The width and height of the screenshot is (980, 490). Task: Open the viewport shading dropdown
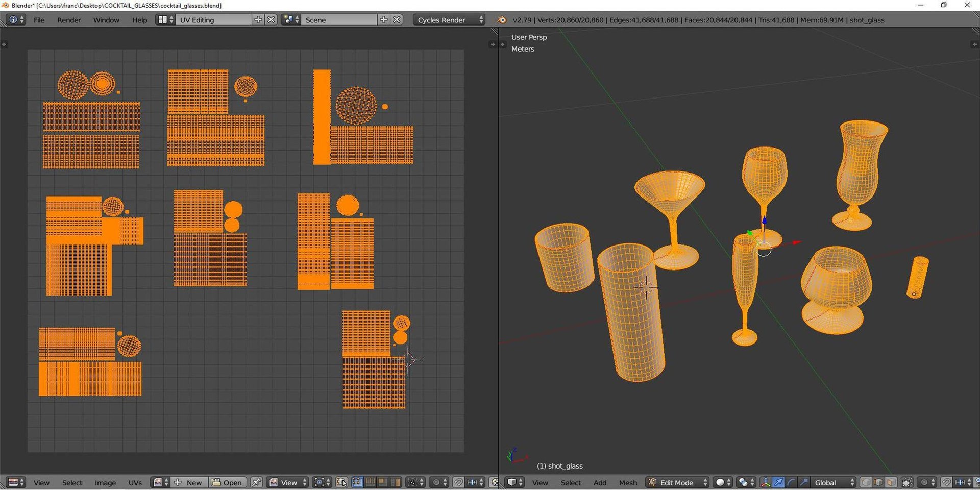(x=723, y=482)
